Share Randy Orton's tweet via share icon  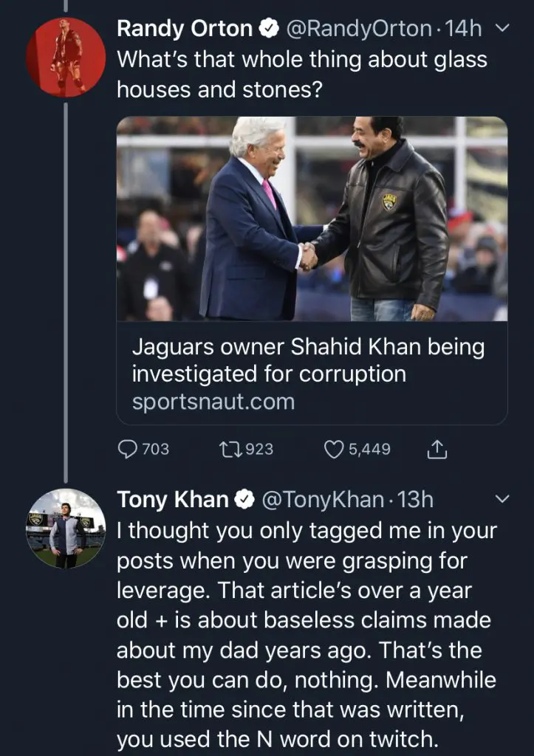coord(437,448)
